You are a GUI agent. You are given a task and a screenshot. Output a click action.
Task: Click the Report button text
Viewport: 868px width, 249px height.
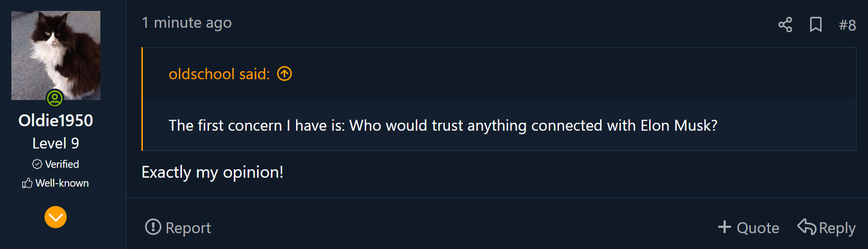tap(188, 228)
